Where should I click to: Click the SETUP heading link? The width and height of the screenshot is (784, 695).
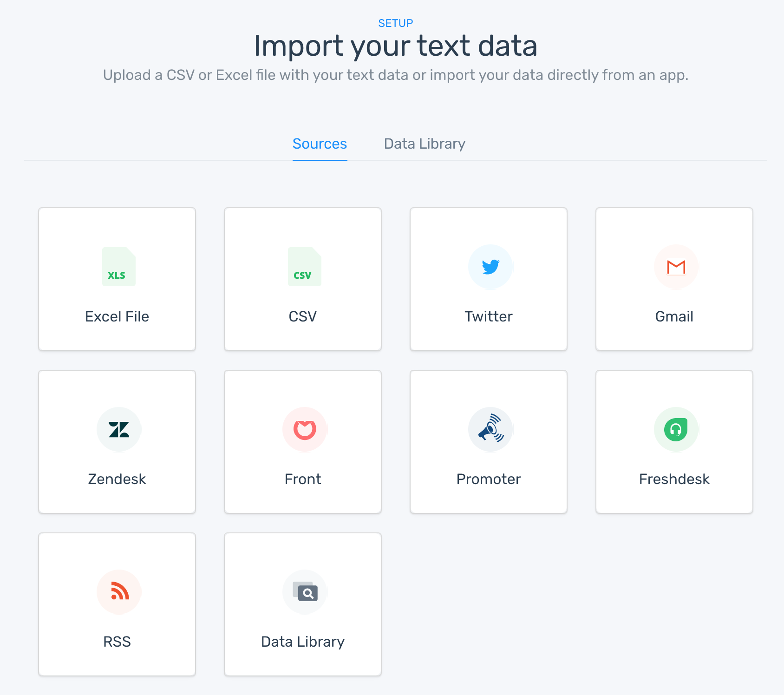396,23
